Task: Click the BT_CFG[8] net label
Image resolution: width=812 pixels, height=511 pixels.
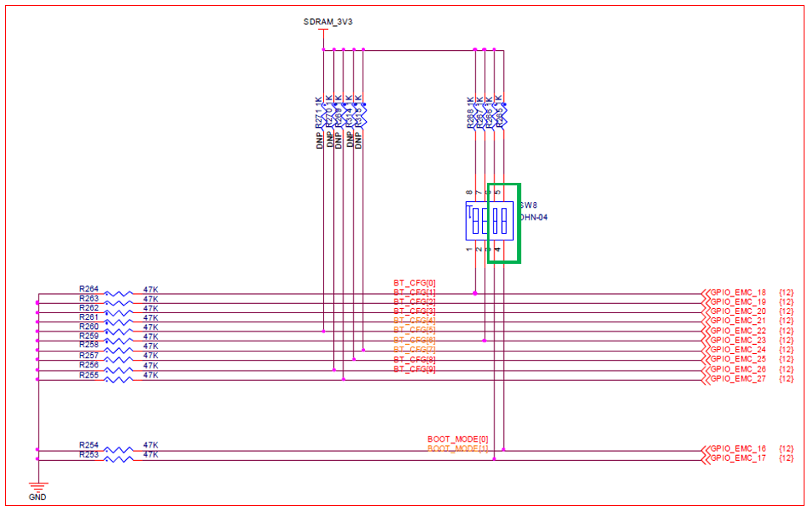Action: pyautogui.click(x=414, y=359)
